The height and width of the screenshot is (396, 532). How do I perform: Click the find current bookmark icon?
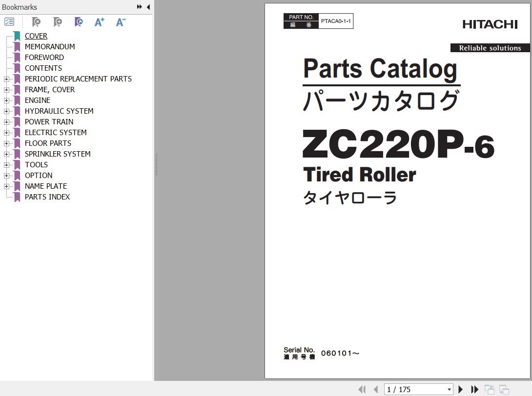pyautogui.click(x=79, y=22)
